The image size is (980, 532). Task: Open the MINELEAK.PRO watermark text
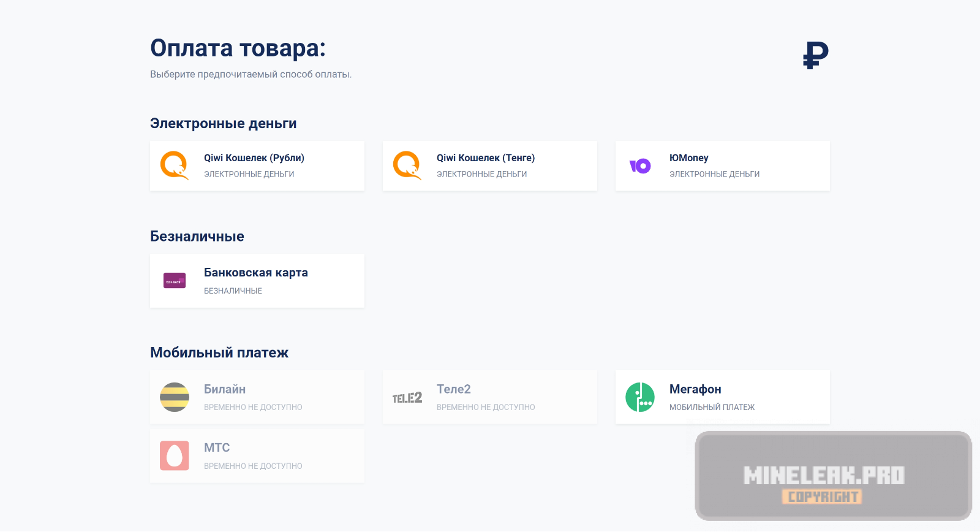point(824,476)
